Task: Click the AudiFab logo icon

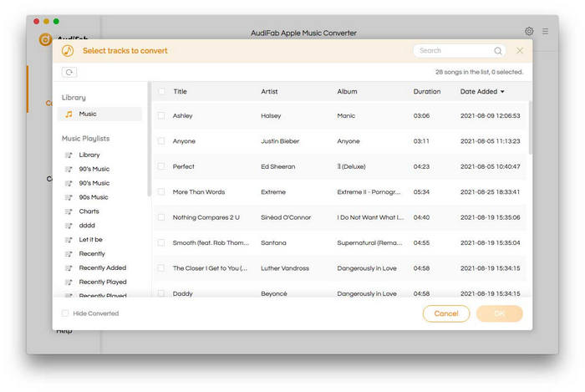Action: point(45,39)
